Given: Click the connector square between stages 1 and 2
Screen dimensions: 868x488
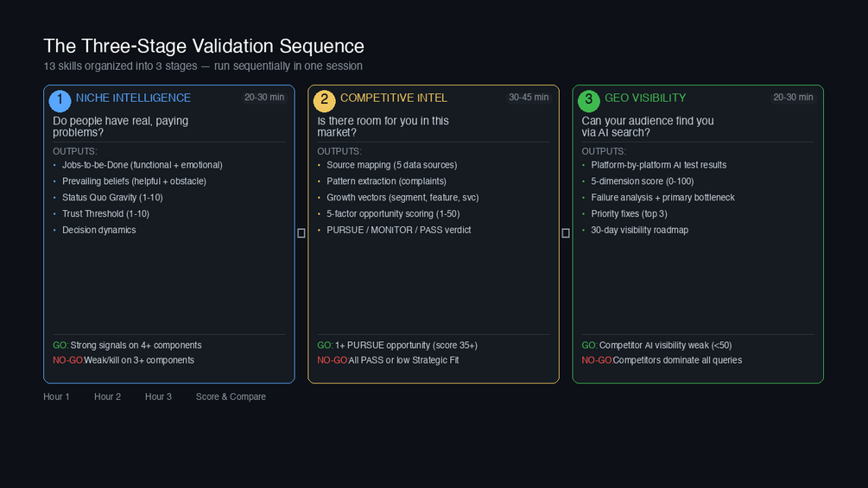Looking at the screenshot, I should (x=301, y=233).
